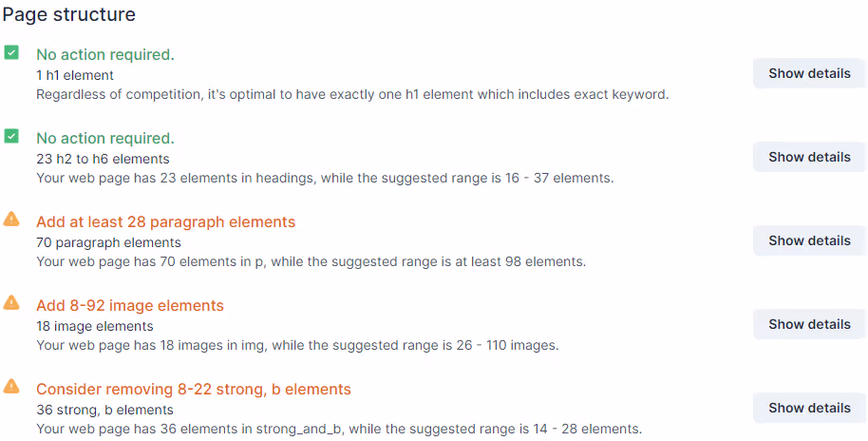Show details for 23 h2 to h6 elements
Image resolution: width=868 pixels, height=441 pixels.
809,157
